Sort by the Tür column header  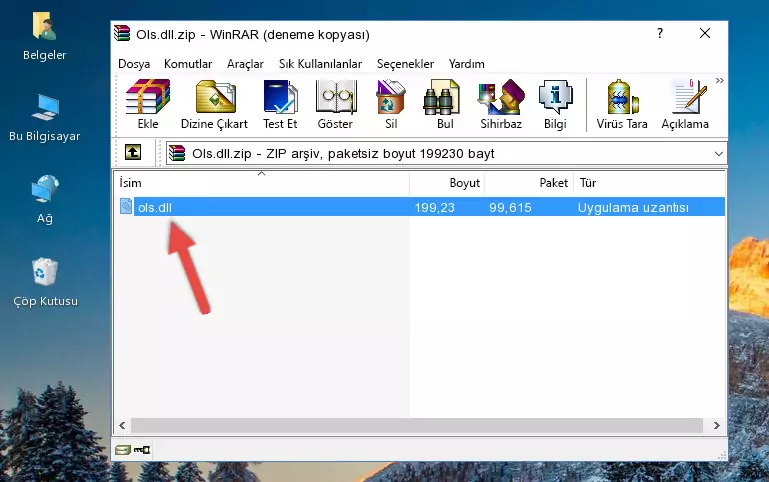pos(649,183)
